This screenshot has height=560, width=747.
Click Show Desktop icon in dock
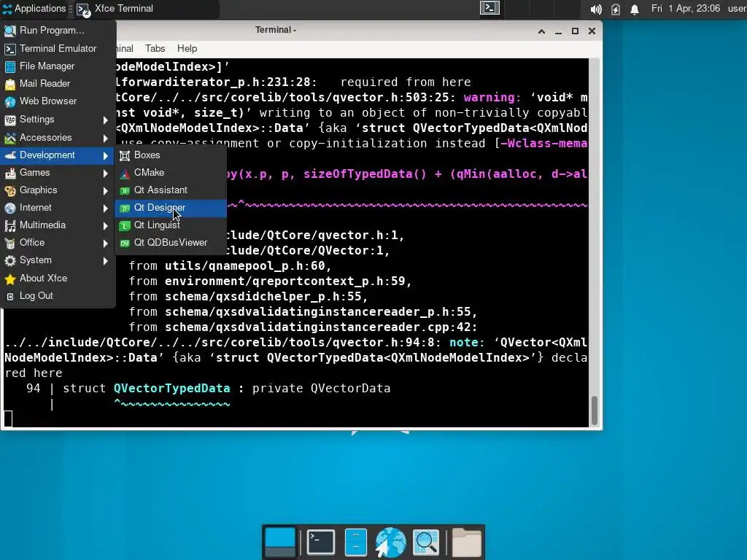tap(279, 542)
